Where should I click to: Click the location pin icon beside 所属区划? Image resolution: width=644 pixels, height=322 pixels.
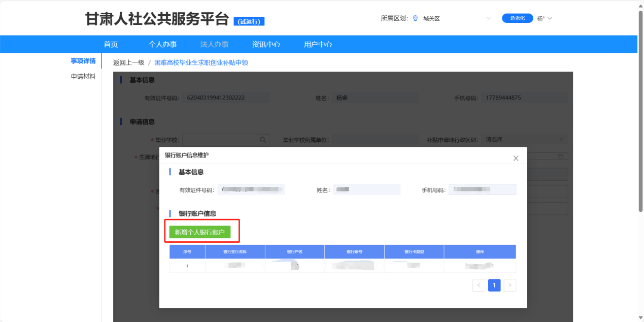pyautogui.click(x=415, y=18)
